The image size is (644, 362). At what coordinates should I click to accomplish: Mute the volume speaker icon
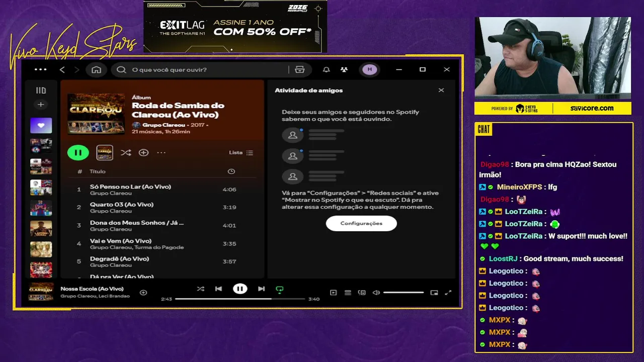(376, 292)
